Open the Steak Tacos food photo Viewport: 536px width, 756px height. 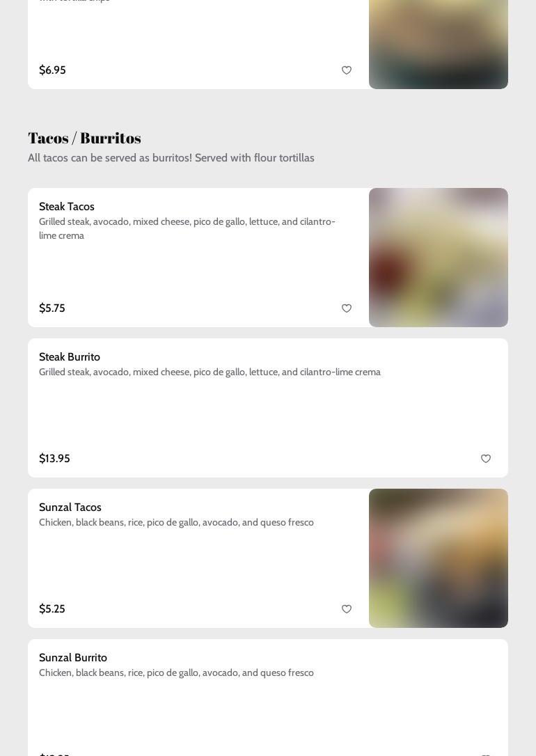click(439, 258)
